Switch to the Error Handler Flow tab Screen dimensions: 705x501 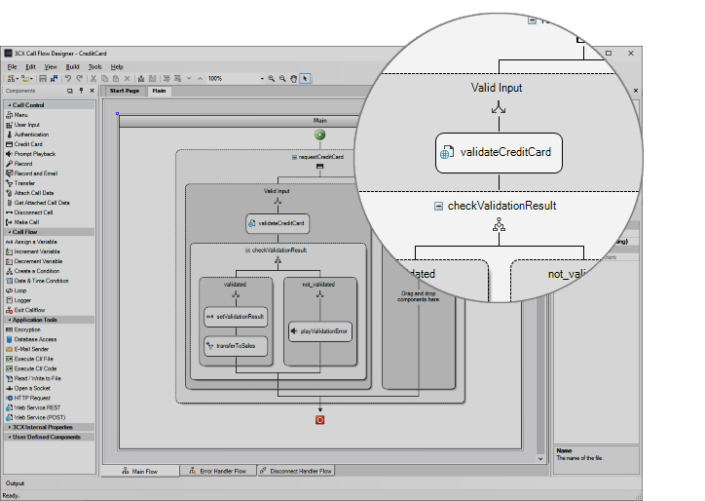[218, 470]
